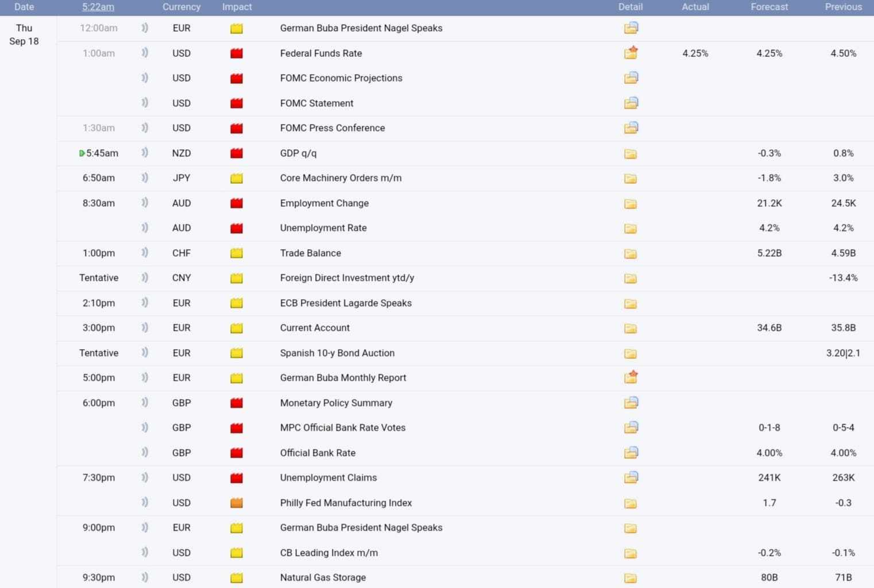Click the Impact column header

[x=237, y=7]
